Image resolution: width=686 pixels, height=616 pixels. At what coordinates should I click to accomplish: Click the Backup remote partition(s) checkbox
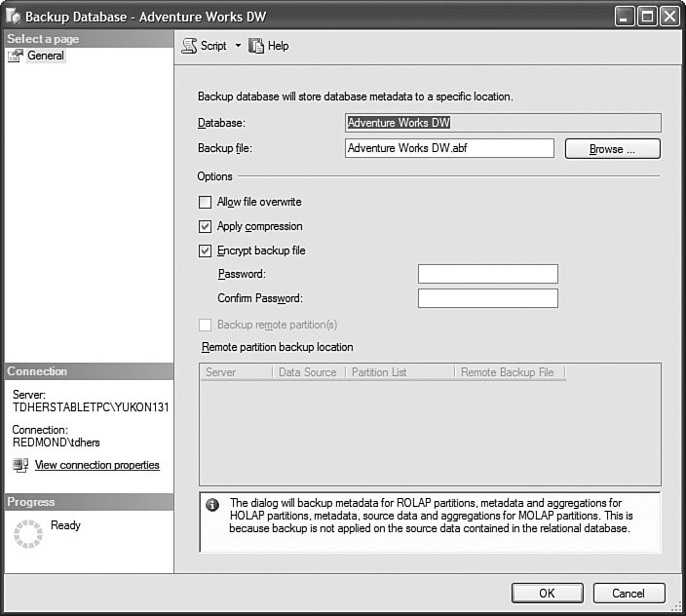pos(205,326)
